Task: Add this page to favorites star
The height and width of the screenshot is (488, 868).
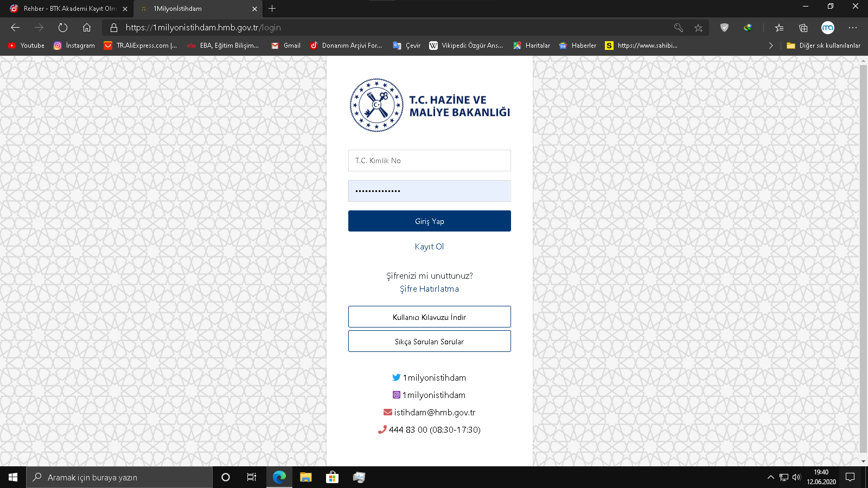Action: coord(698,28)
